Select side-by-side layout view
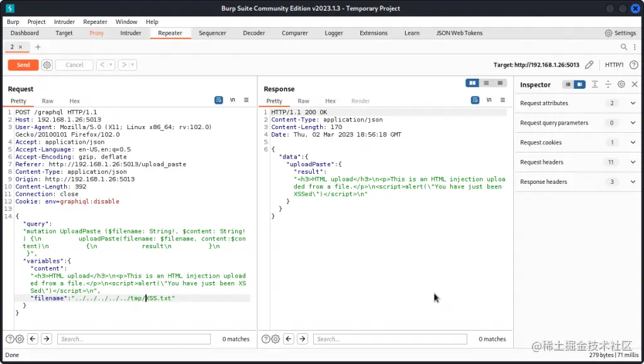644x364 pixels. [x=472, y=83]
